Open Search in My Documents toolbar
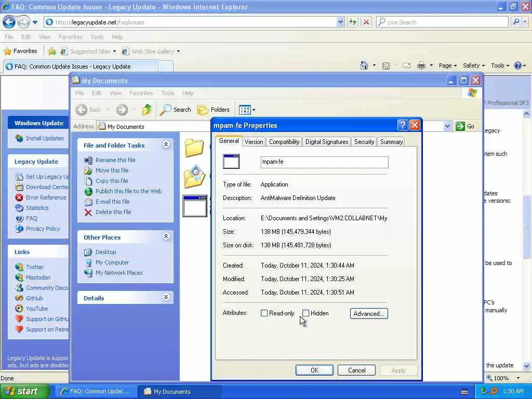 point(176,110)
